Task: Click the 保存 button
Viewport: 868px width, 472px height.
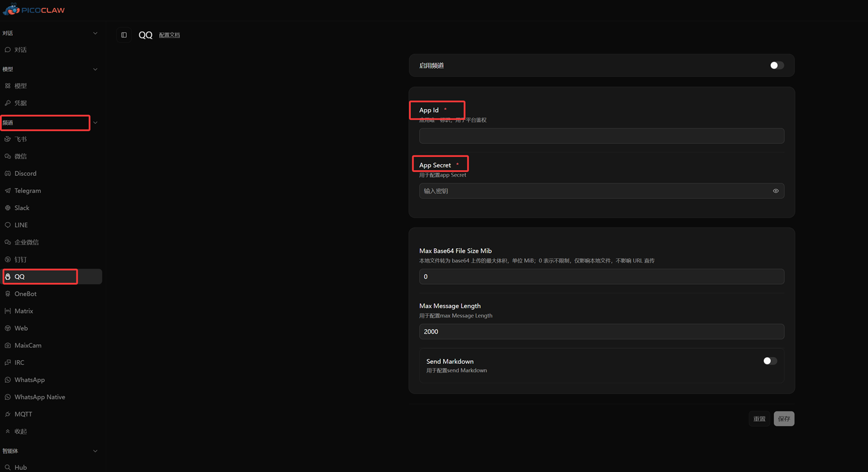Action: [784, 419]
